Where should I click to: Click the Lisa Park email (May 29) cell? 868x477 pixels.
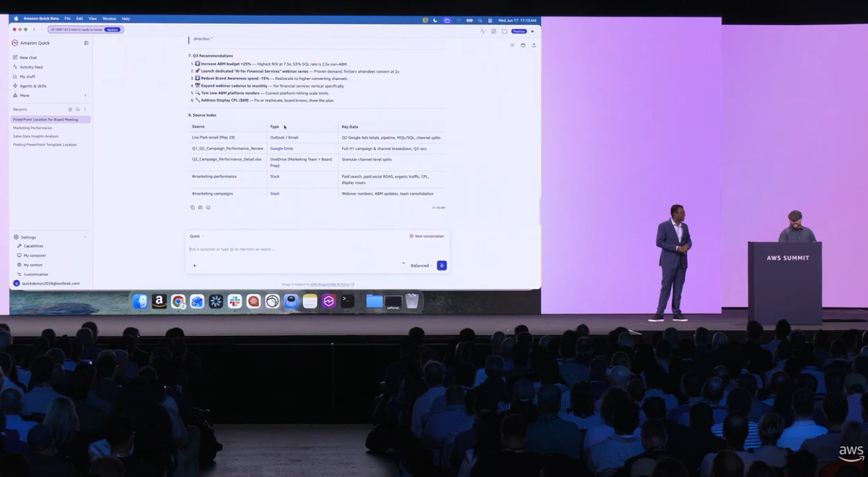pos(214,138)
